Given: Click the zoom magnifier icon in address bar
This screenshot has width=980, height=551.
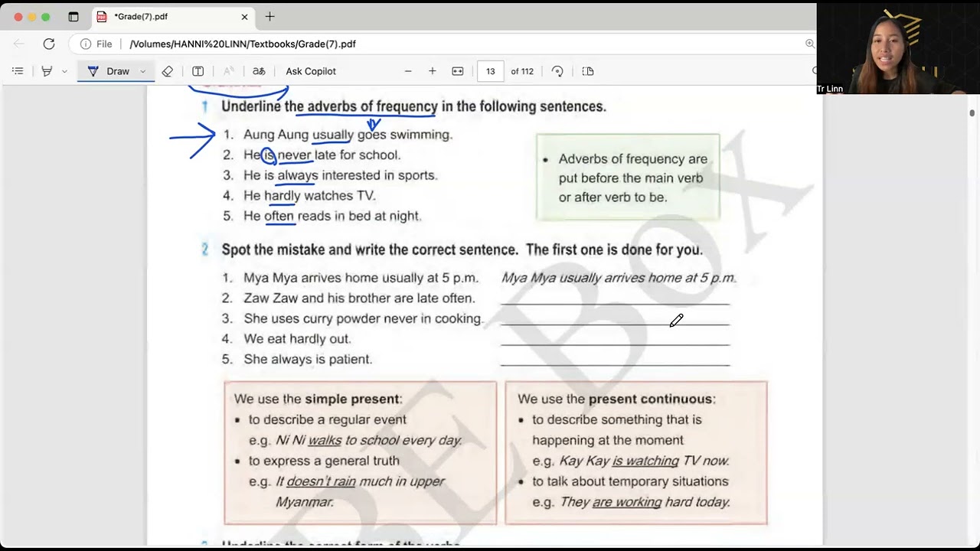Looking at the screenshot, I should pyautogui.click(x=810, y=44).
